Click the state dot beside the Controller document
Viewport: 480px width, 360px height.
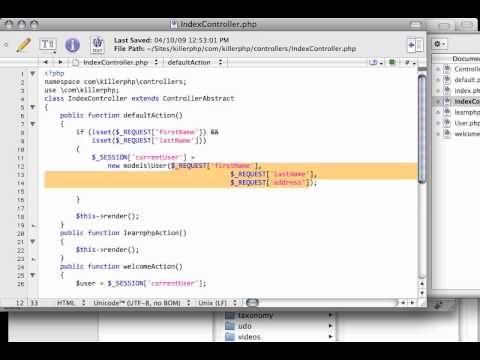(438, 69)
